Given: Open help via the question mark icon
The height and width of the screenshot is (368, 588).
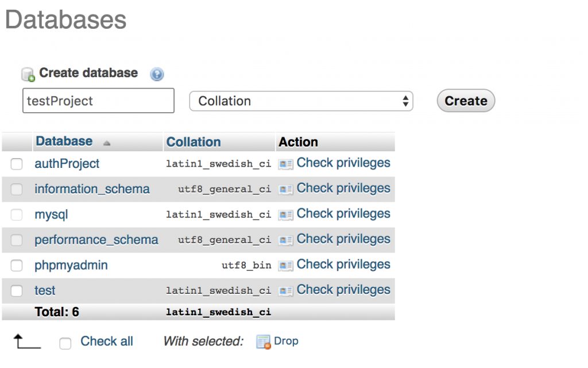Looking at the screenshot, I should pyautogui.click(x=157, y=74).
